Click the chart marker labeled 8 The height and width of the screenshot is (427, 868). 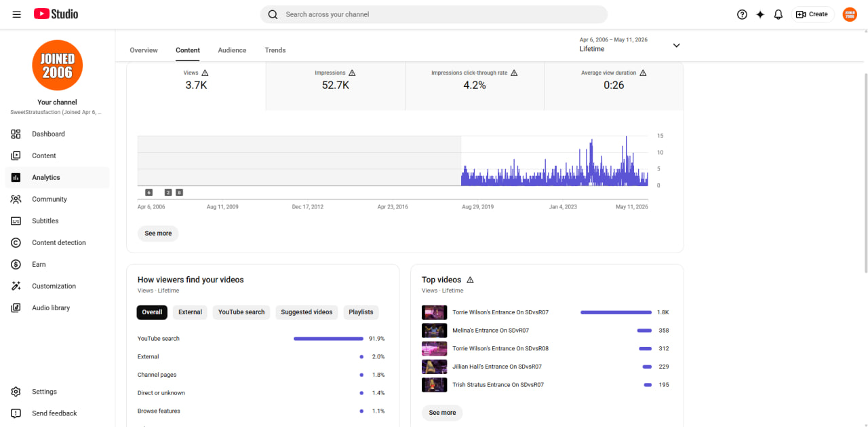click(179, 192)
